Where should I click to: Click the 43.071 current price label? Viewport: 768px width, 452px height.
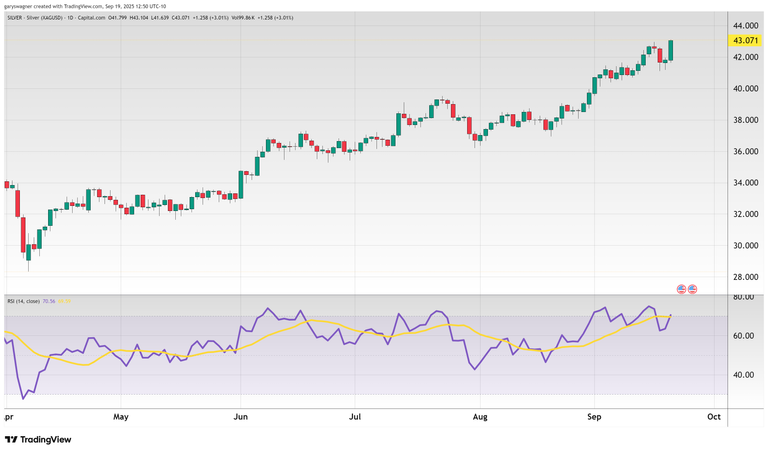pyautogui.click(x=747, y=41)
